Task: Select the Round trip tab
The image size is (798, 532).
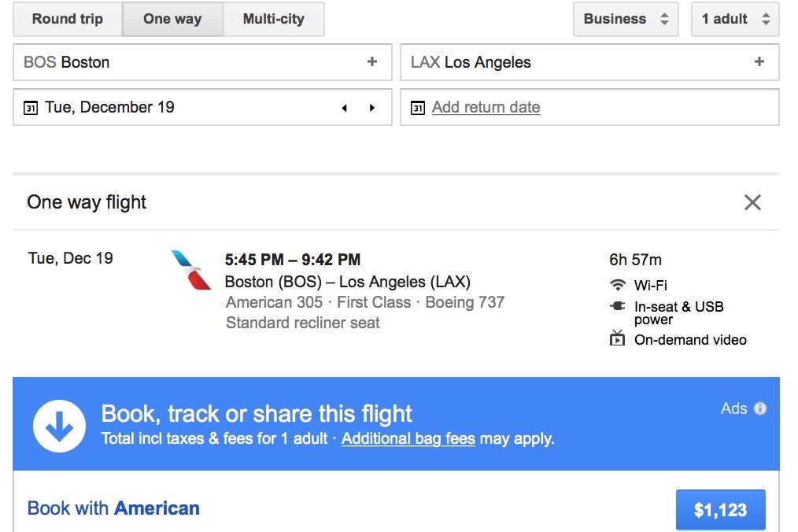Action: 68,19
